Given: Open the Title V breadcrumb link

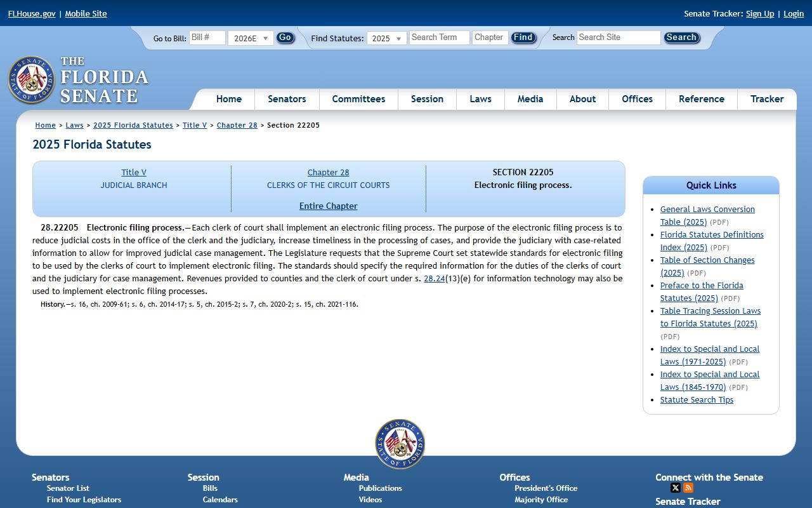Looking at the screenshot, I should pos(195,125).
